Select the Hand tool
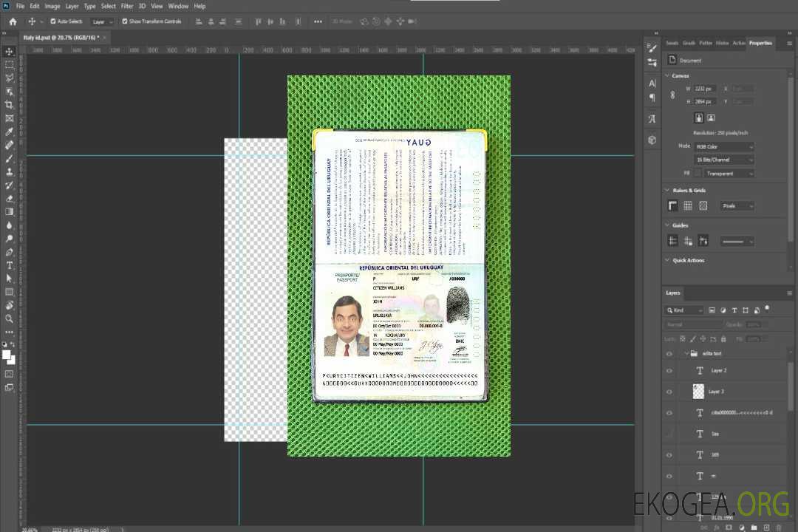The height and width of the screenshot is (532, 798). 9,305
